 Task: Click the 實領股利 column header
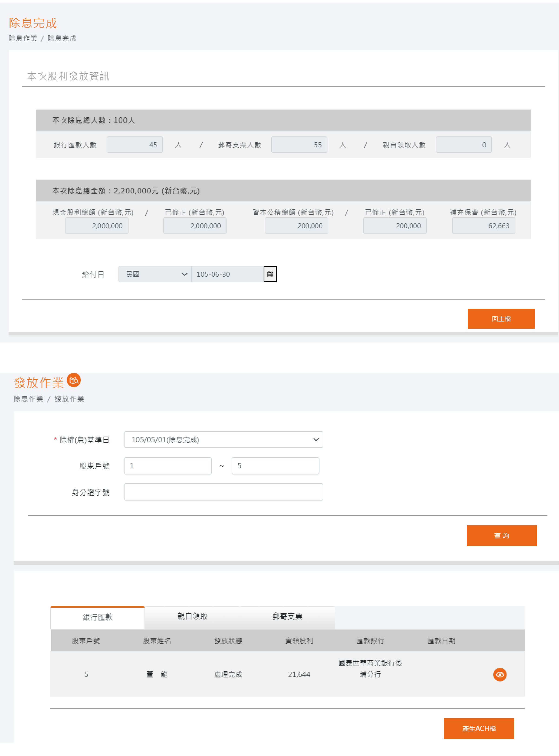tap(299, 640)
